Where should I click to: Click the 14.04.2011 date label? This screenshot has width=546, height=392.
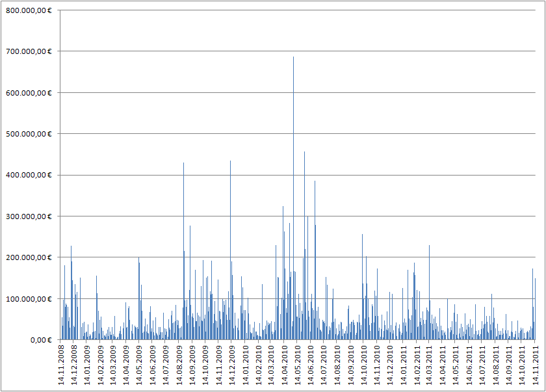point(443,365)
